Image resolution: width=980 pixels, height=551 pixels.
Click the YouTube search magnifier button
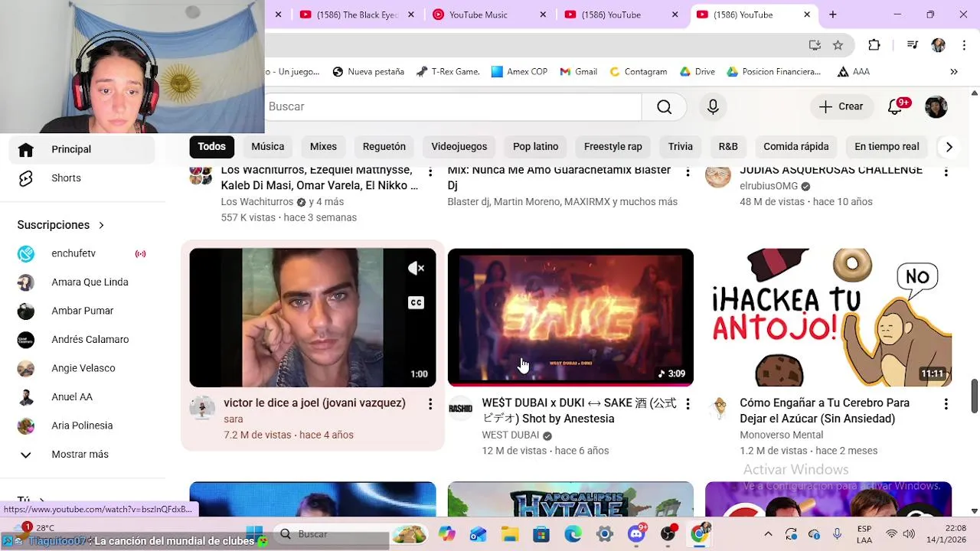click(665, 107)
